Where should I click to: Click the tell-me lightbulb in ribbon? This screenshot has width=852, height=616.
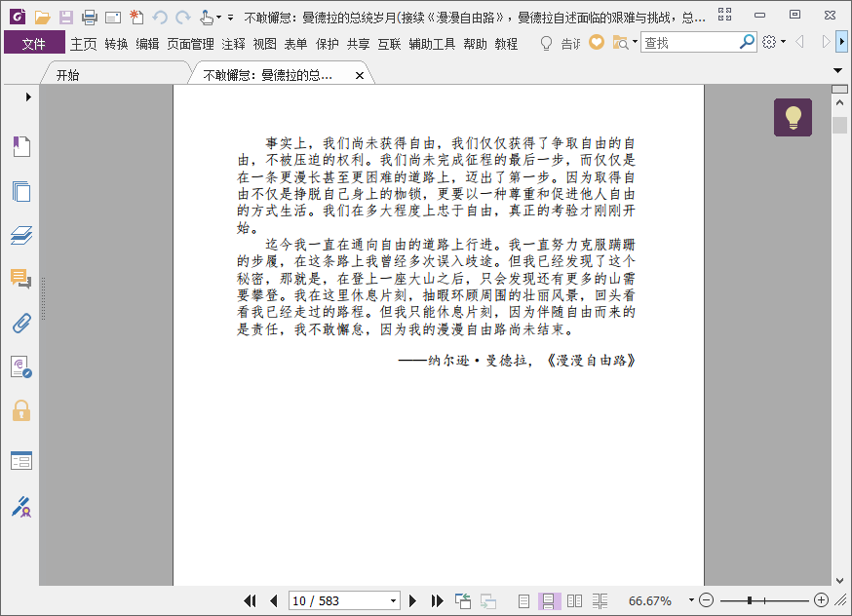546,43
